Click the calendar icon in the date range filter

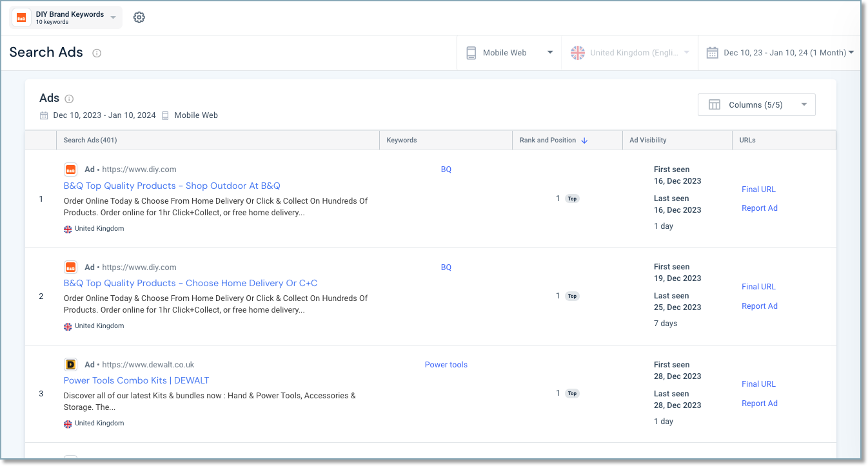712,53
